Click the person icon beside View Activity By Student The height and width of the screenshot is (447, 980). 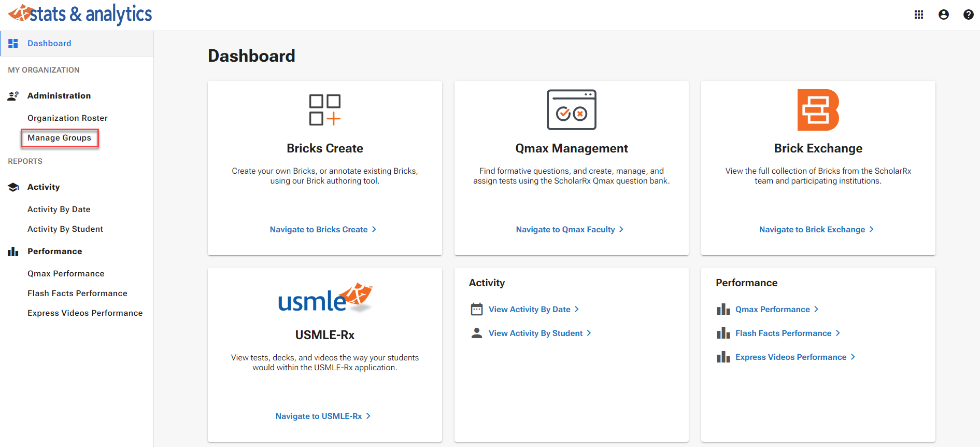tap(476, 333)
